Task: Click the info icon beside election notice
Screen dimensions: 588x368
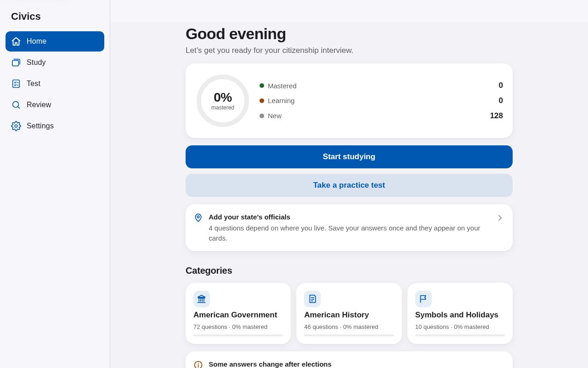Action: [x=198, y=364]
